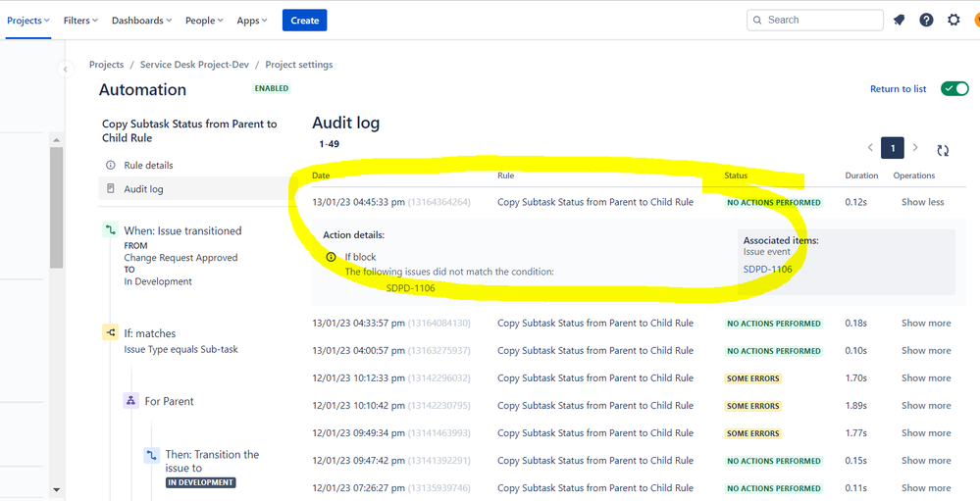This screenshot has height=501, width=980.
Task: Expand the 10:10:42 pm entry with Show more
Action: point(926,406)
